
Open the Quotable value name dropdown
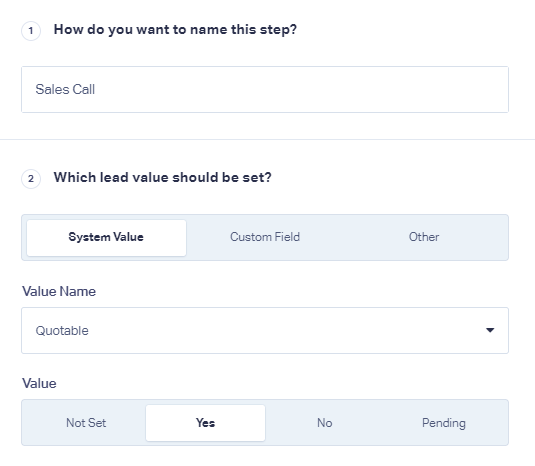[x=265, y=330]
